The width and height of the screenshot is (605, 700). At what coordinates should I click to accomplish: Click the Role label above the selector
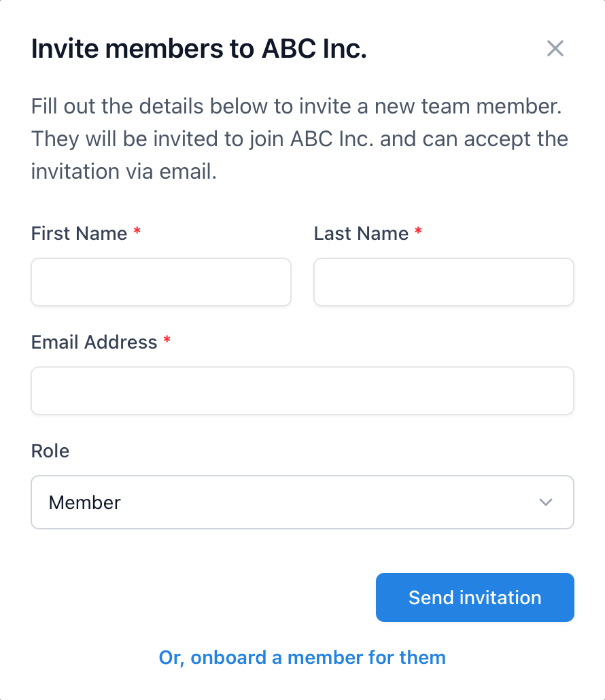pyautogui.click(x=50, y=451)
